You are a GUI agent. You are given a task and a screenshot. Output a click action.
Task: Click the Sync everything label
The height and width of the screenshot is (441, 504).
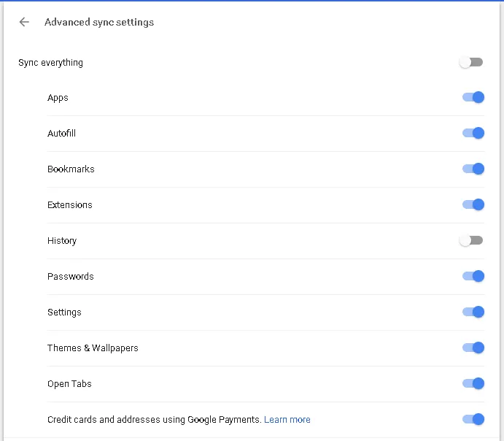click(x=50, y=63)
